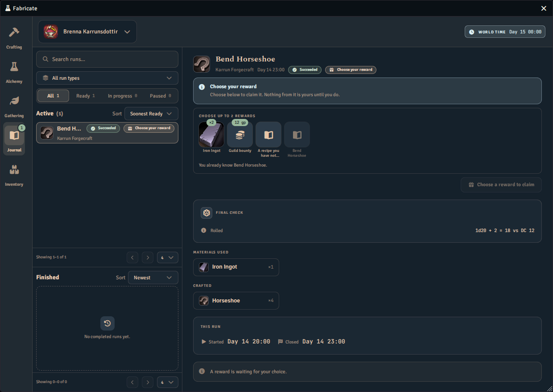Go to previous page of Finished runs
The height and width of the screenshot is (392, 553).
[132, 382]
